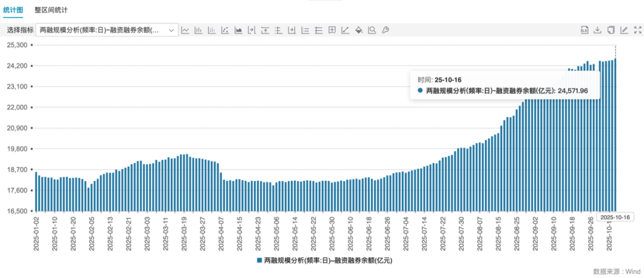Select the area chart icon

[239, 30]
